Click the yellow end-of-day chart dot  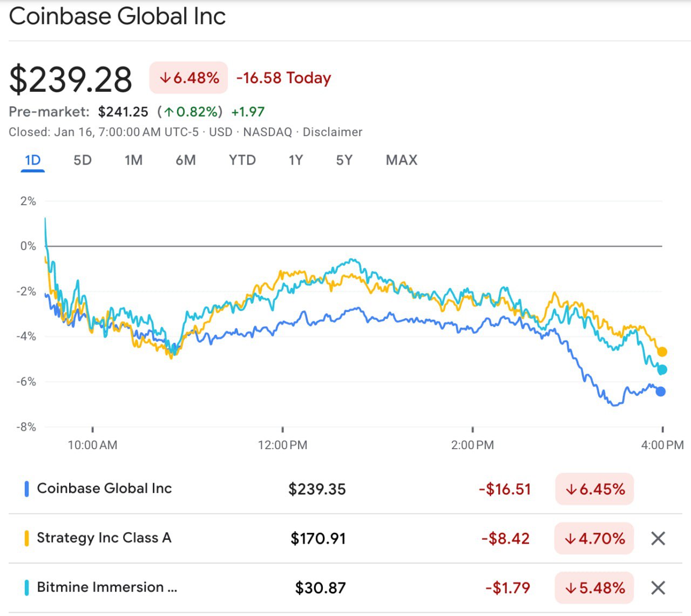click(x=662, y=352)
